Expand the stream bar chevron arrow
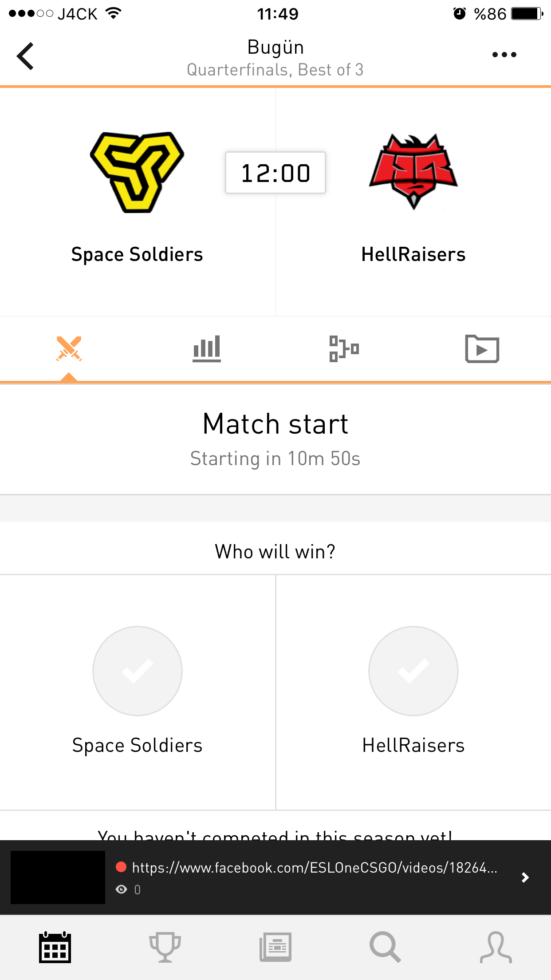The image size is (551, 980). [x=525, y=877]
